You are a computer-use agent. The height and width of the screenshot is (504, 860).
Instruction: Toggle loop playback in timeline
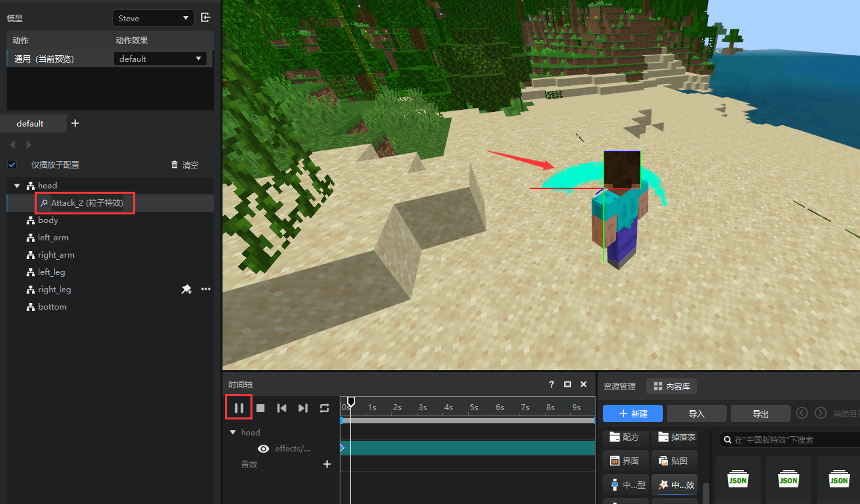[x=324, y=408]
